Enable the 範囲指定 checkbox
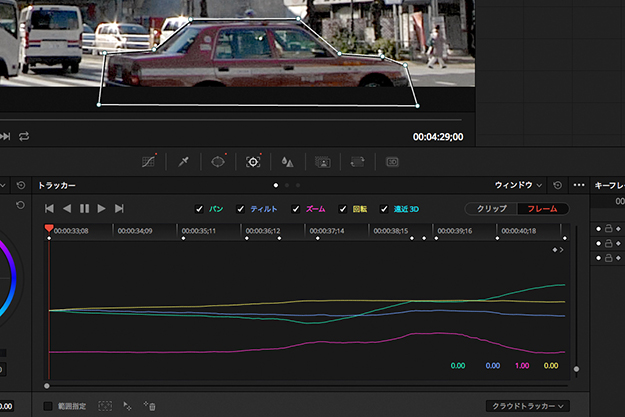 pyautogui.click(x=48, y=406)
